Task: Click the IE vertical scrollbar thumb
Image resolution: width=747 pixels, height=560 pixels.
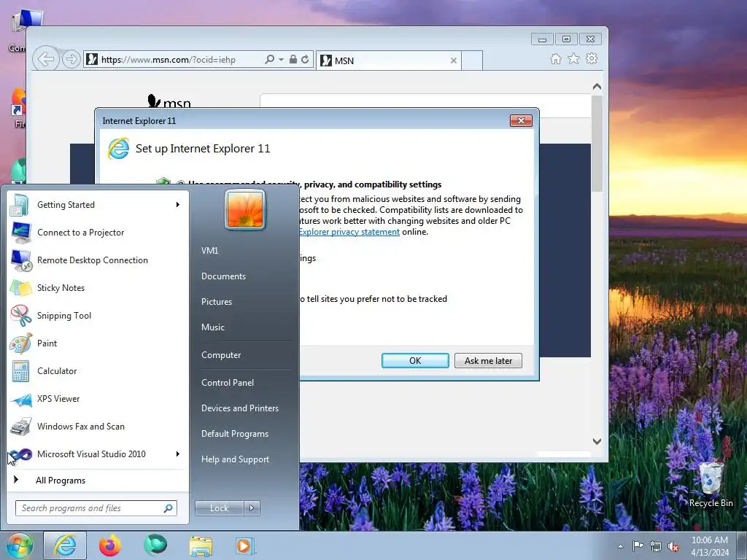Action: pyautogui.click(x=597, y=144)
